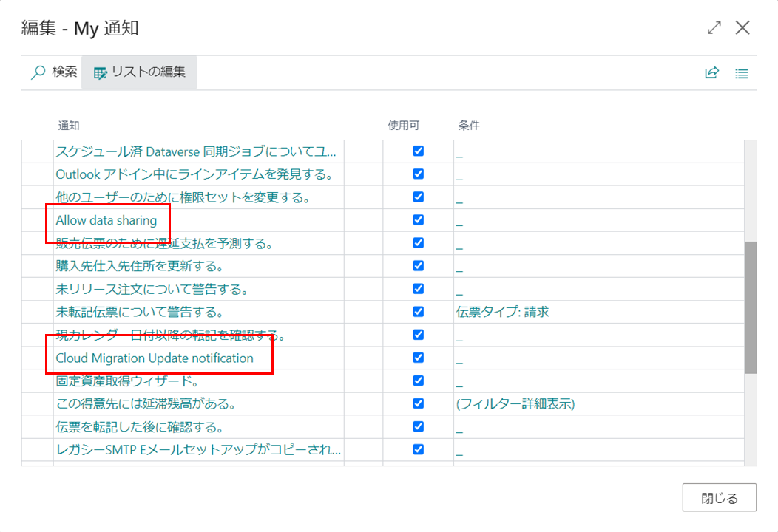
Task: Toggle checkbox for 固定資産取得ウィザード row
Action: (x=419, y=381)
